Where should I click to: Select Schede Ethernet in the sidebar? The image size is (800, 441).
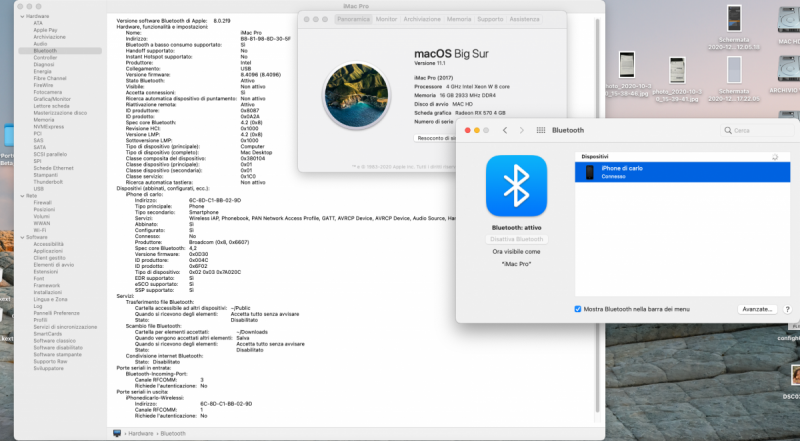(x=54, y=168)
